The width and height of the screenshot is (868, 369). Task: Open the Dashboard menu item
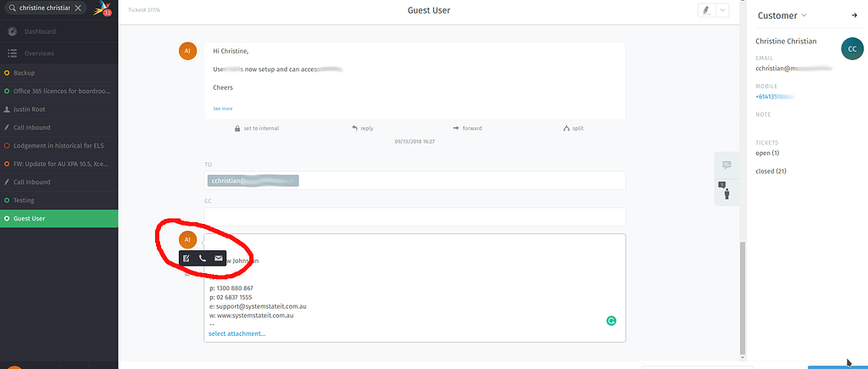[58, 31]
